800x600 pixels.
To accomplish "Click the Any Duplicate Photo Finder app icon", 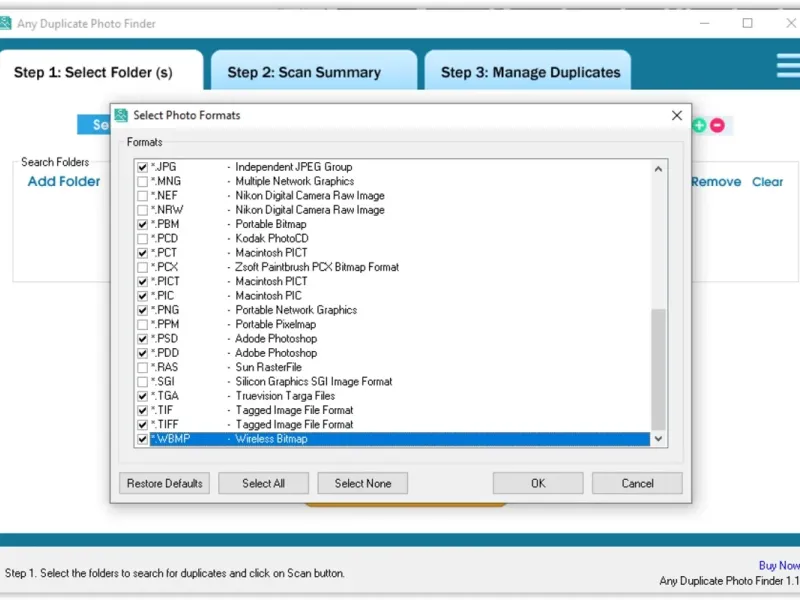I will 6,23.
